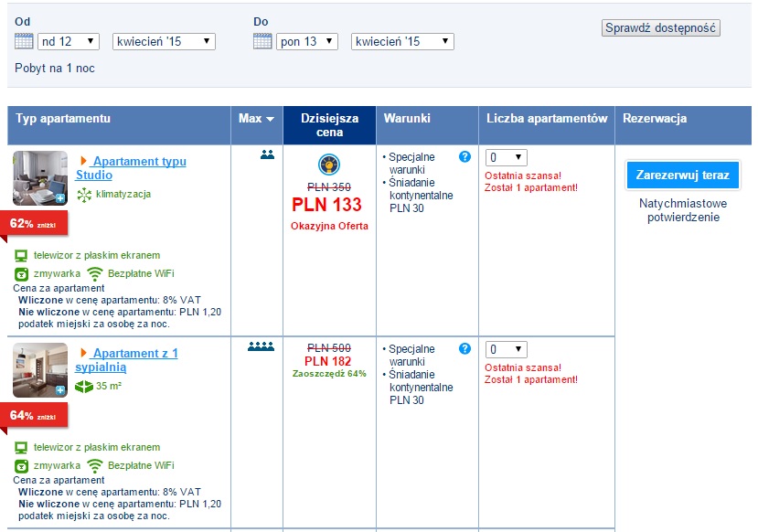758x532 pixels.
Task: Click the dishwasher icon in 1-bedroom row
Action: [x=21, y=466]
